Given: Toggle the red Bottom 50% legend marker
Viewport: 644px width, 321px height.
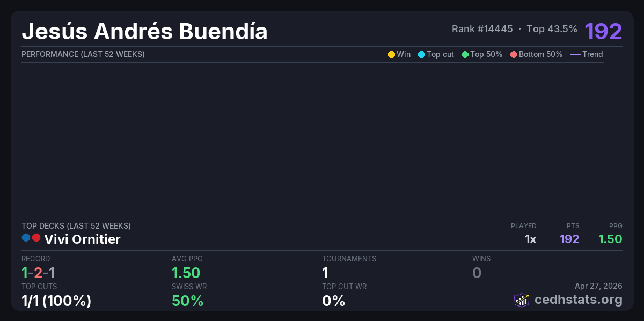Looking at the screenshot, I should pos(514,54).
